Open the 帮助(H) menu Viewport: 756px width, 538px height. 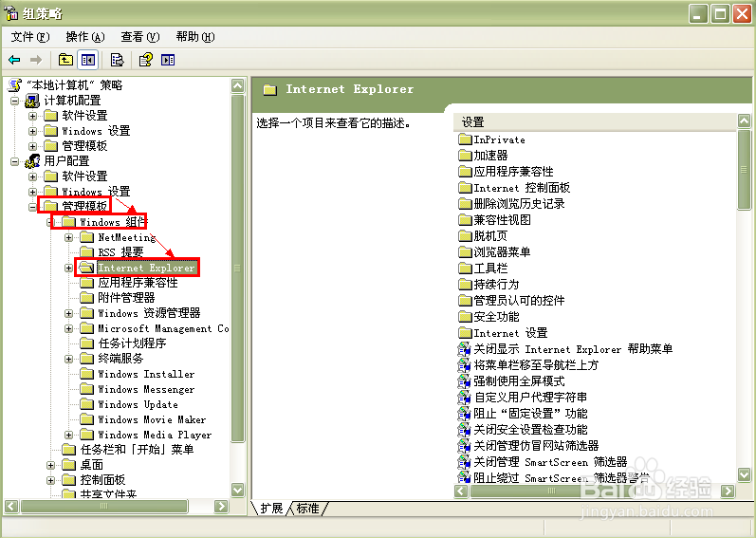(195, 37)
